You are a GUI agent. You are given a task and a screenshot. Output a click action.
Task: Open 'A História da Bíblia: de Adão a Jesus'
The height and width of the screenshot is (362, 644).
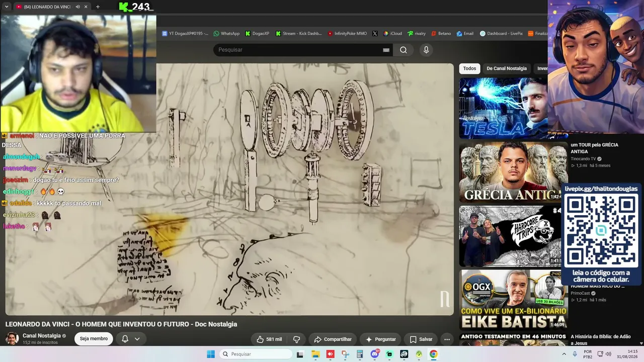[601, 340]
